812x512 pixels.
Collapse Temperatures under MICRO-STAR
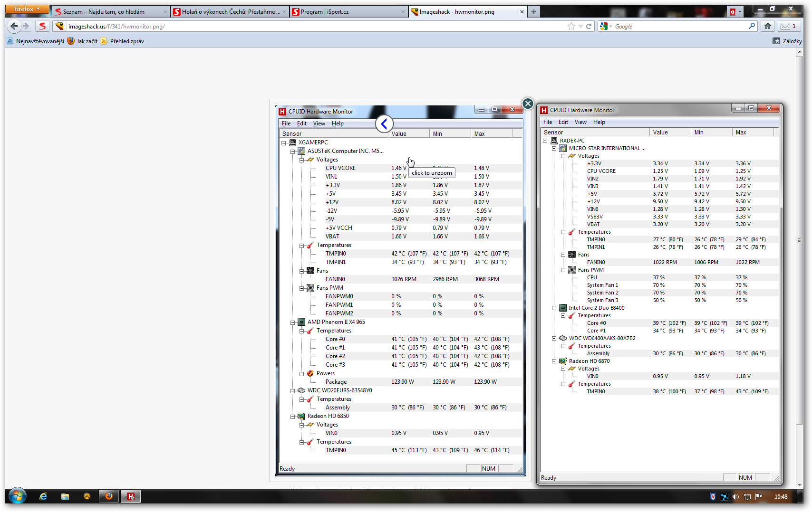pyautogui.click(x=563, y=232)
